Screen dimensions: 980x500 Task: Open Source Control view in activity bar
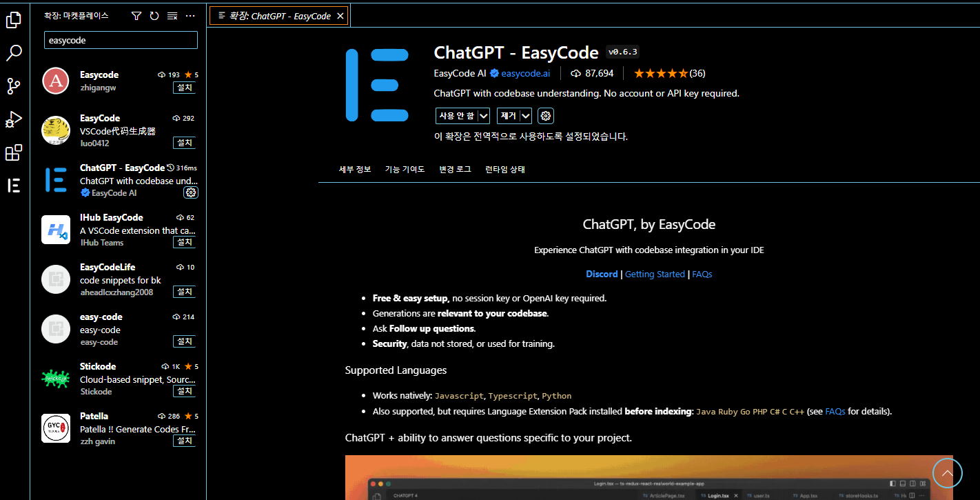point(14,86)
